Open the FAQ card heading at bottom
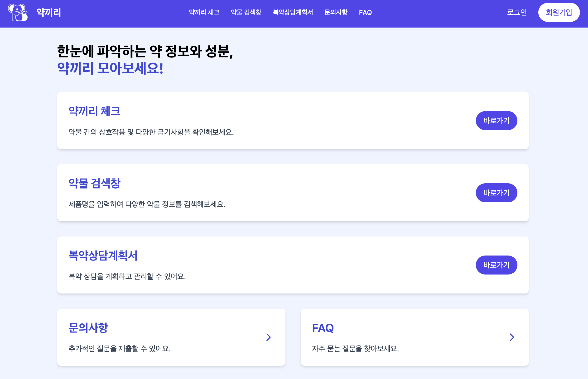The height and width of the screenshot is (379, 588). click(323, 328)
